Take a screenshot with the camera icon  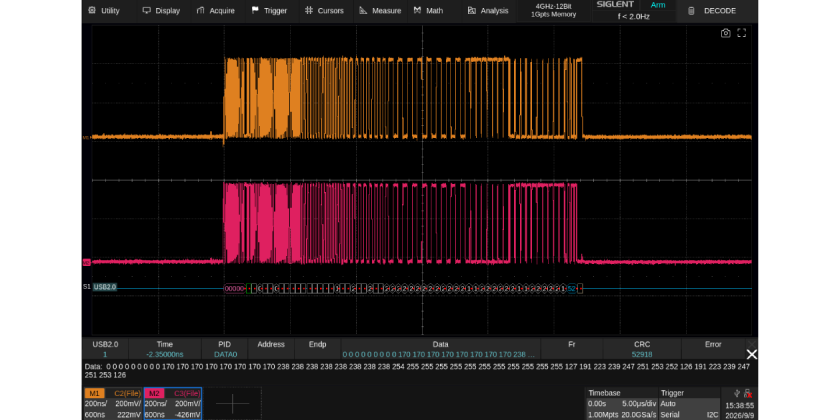click(x=725, y=33)
